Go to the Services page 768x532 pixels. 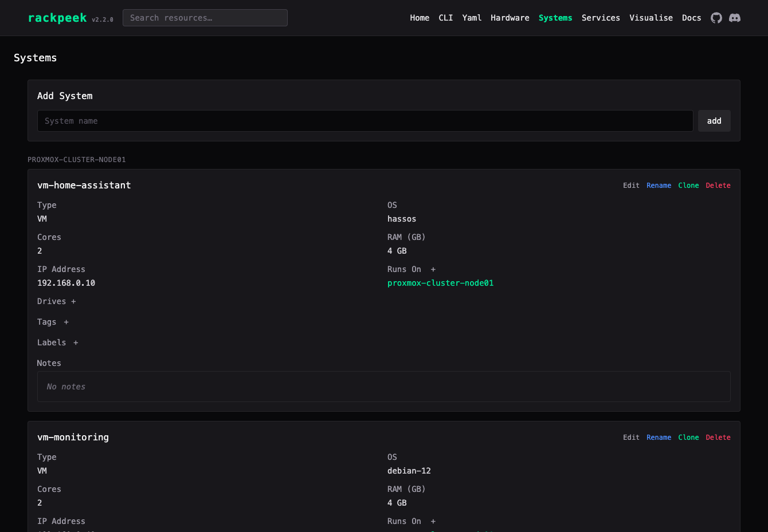pos(601,18)
